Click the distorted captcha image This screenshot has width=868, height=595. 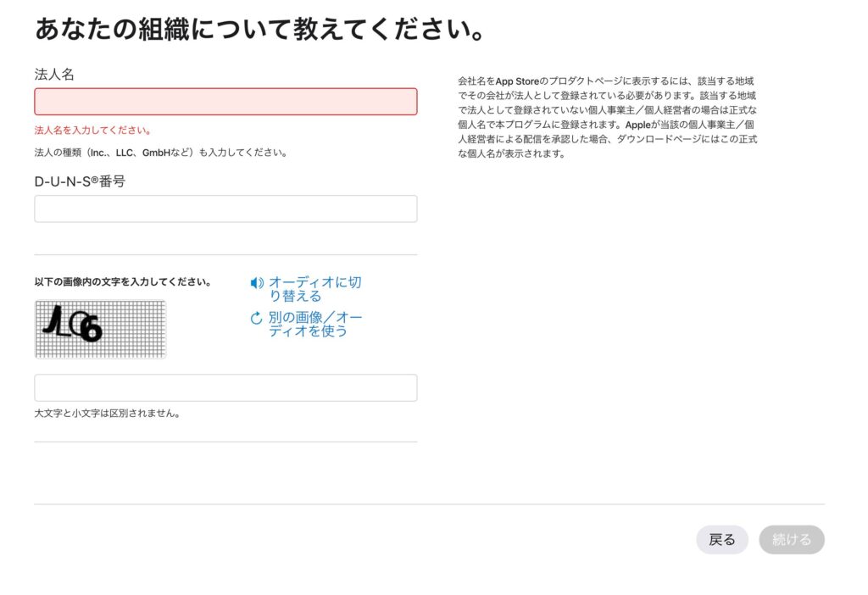(x=100, y=329)
